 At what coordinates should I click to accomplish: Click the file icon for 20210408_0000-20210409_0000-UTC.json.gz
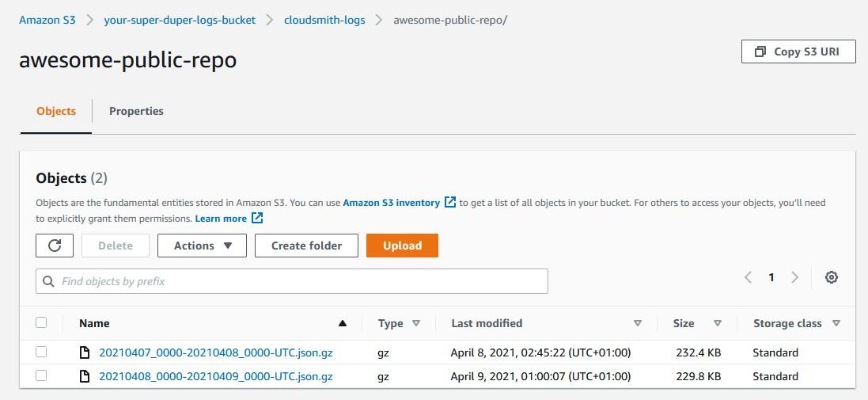coord(85,376)
